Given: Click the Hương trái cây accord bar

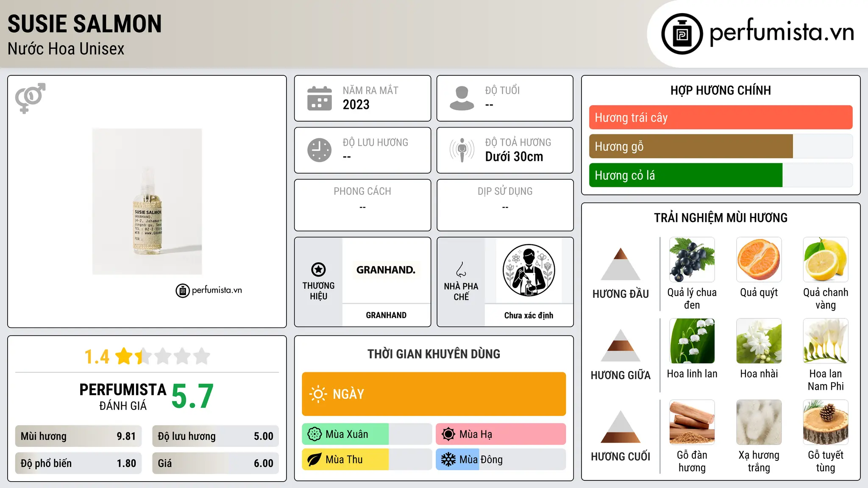Looking at the screenshot, I should (721, 117).
